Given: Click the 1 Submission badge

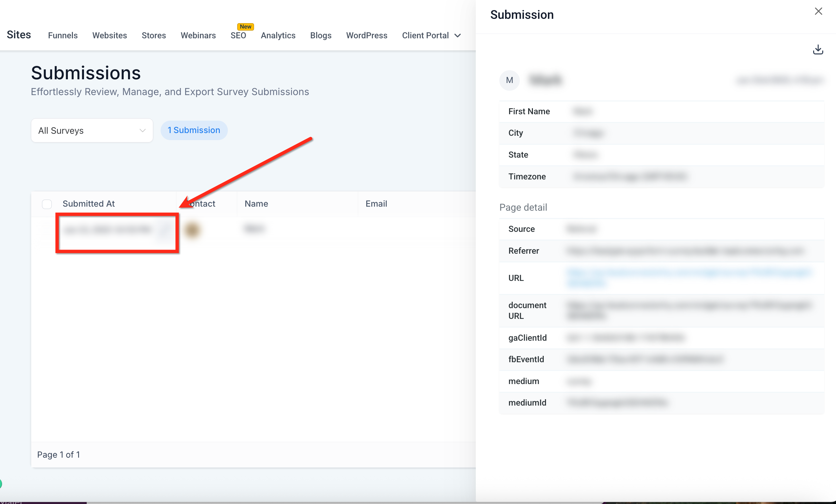Looking at the screenshot, I should (x=194, y=130).
